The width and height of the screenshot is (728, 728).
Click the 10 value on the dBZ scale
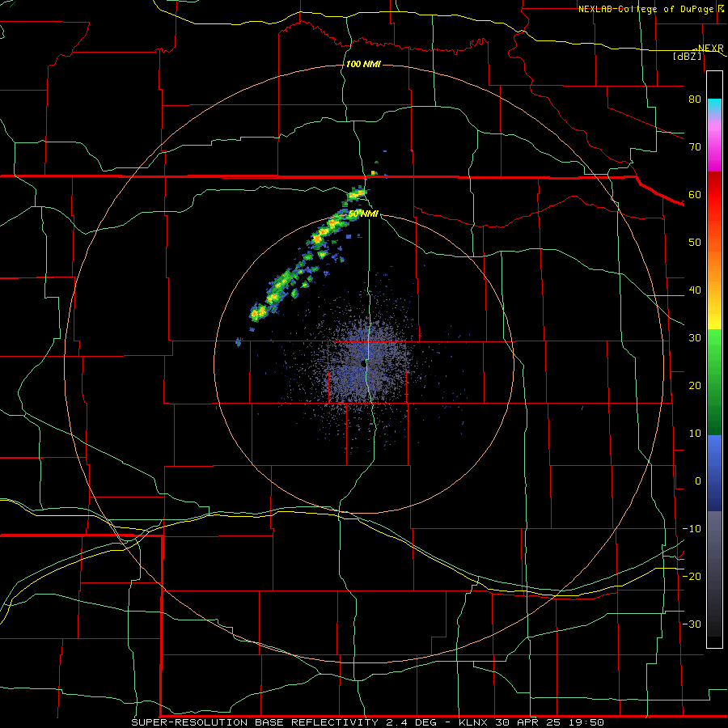pos(695,434)
